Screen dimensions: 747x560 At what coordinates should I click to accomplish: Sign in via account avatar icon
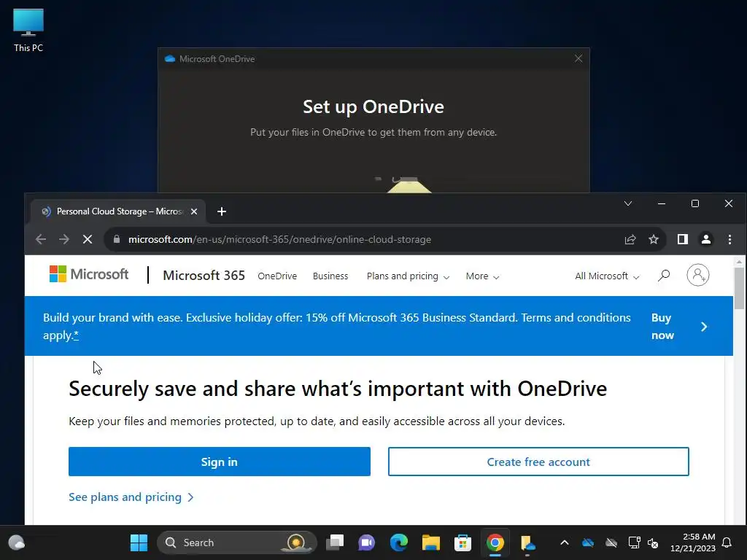(x=698, y=275)
